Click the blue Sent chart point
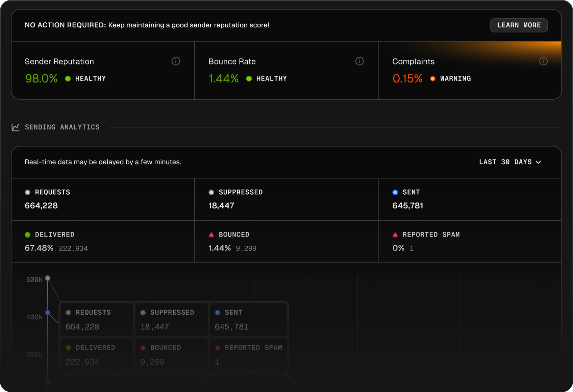This screenshot has width=573, height=392. (48, 313)
